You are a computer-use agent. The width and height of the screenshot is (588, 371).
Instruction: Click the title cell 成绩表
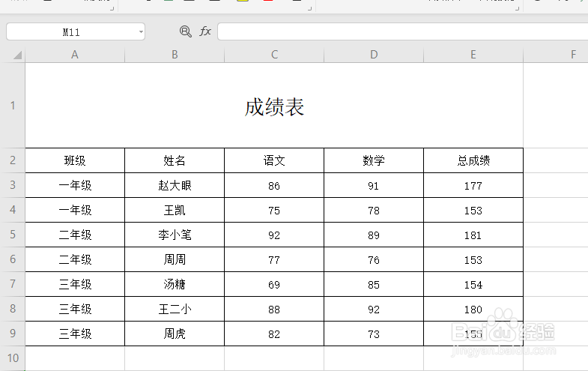(x=274, y=106)
